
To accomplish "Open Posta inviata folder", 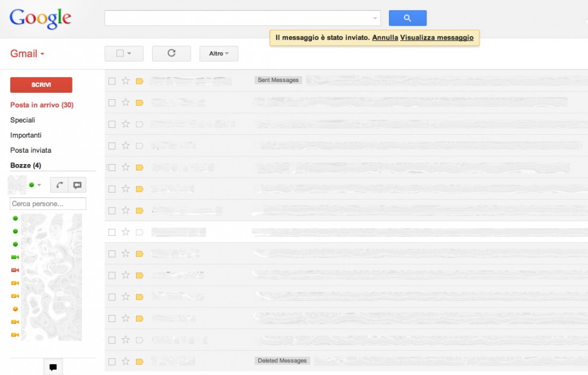I will (x=31, y=150).
